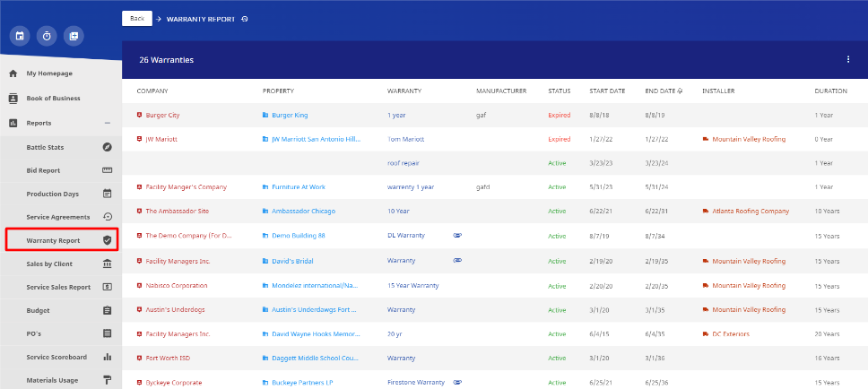Collapse the Reports section with minus
Screen dimensions: 868x389
108,123
